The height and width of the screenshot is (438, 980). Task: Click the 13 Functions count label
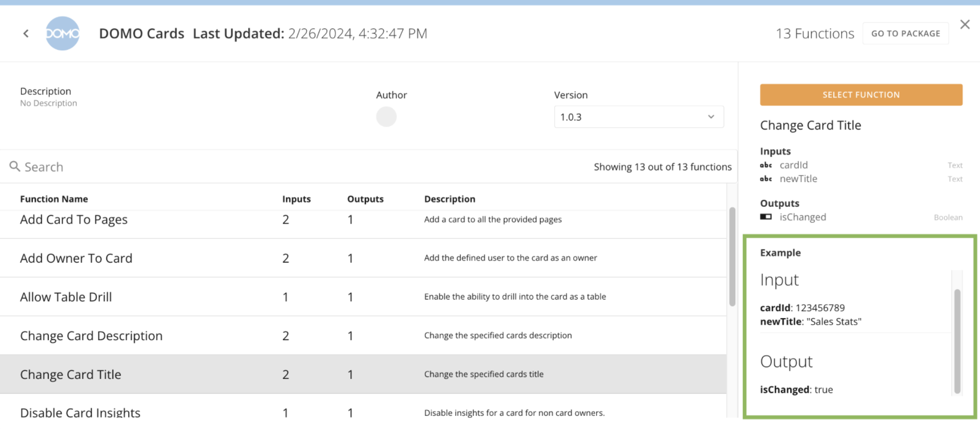[815, 34]
